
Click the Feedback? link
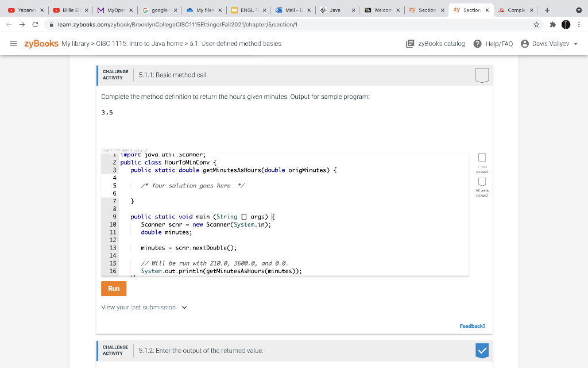[x=472, y=326]
